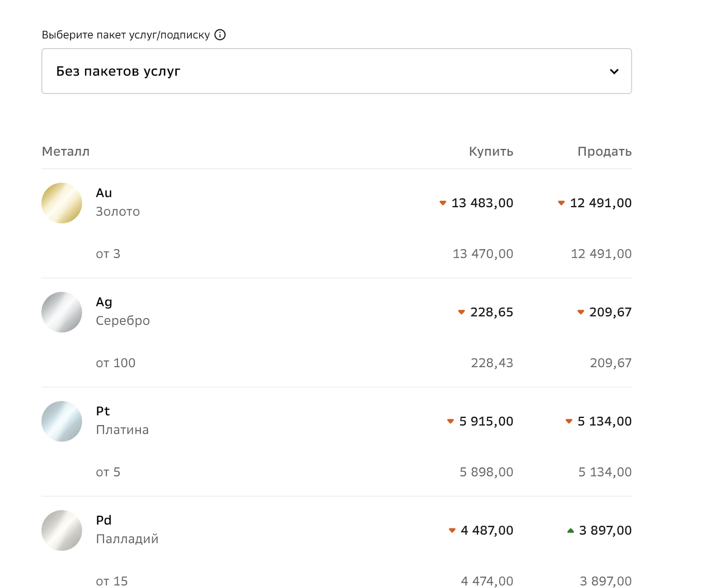The image size is (720, 588).
Task: Click the down arrow beside gold buy price
Action: (x=443, y=203)
